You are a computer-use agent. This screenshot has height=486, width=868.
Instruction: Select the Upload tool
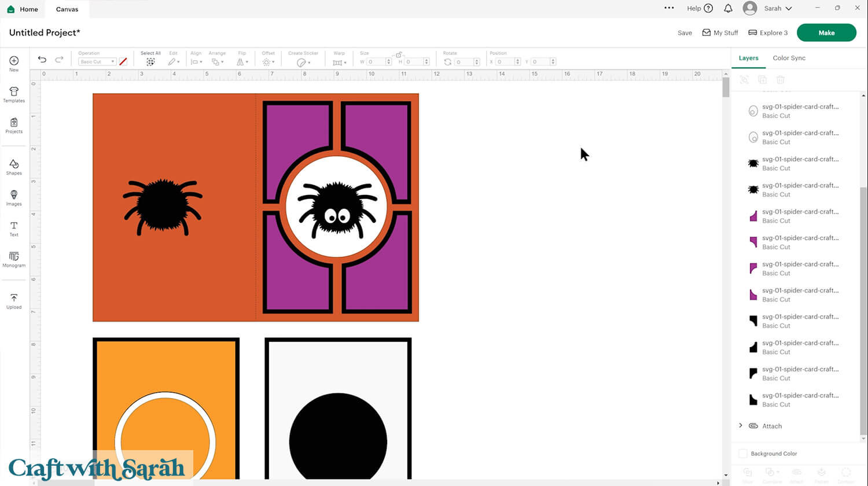click(x=13, y=300)
